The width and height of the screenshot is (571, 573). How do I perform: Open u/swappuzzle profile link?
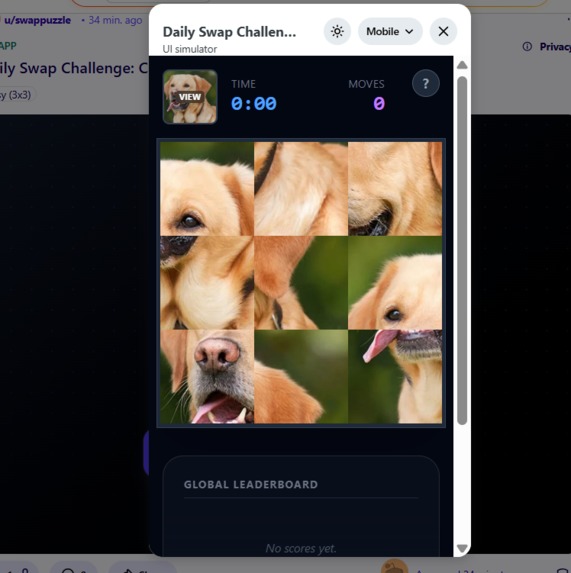click(x=38, y=20)
